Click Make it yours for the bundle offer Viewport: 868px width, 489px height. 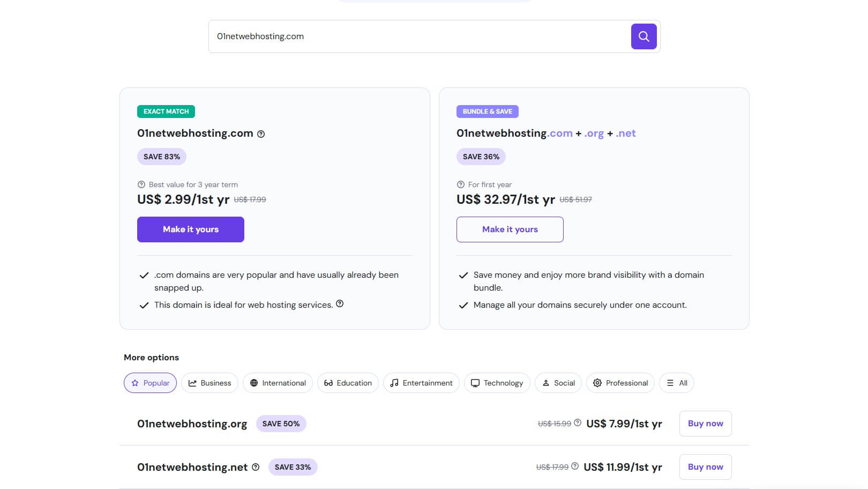(510, 229)
